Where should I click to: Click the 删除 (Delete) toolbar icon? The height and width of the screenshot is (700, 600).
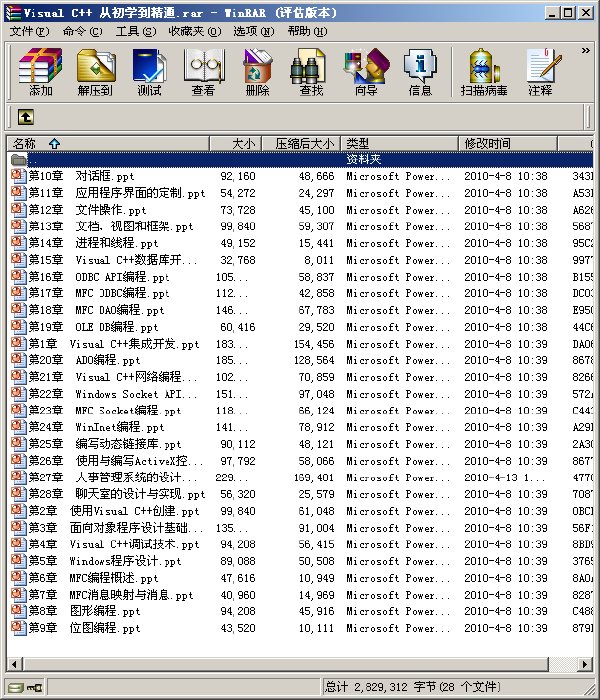[x=258, y=72]
